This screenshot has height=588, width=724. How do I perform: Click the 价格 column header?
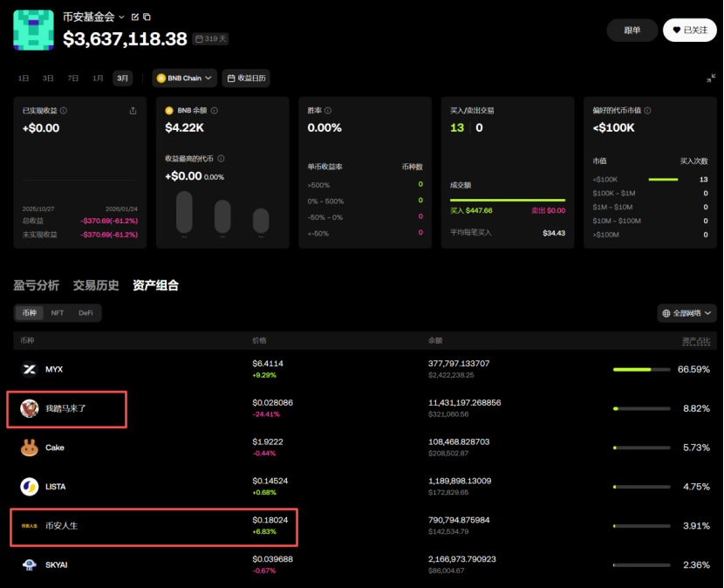259,340
